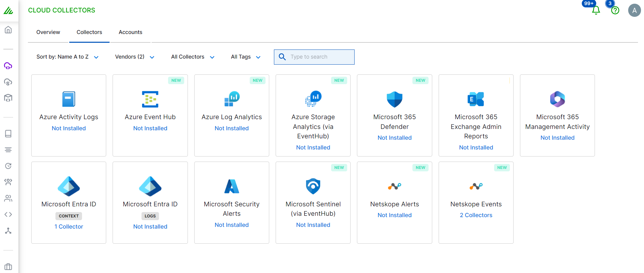The image size is (644, 273).
Task: Click Not Installed under Azure Log Analytics
Action: point(232,128)
